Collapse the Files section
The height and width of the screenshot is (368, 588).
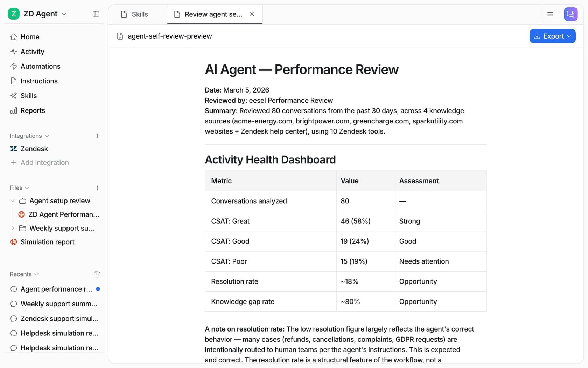point(20,188)
